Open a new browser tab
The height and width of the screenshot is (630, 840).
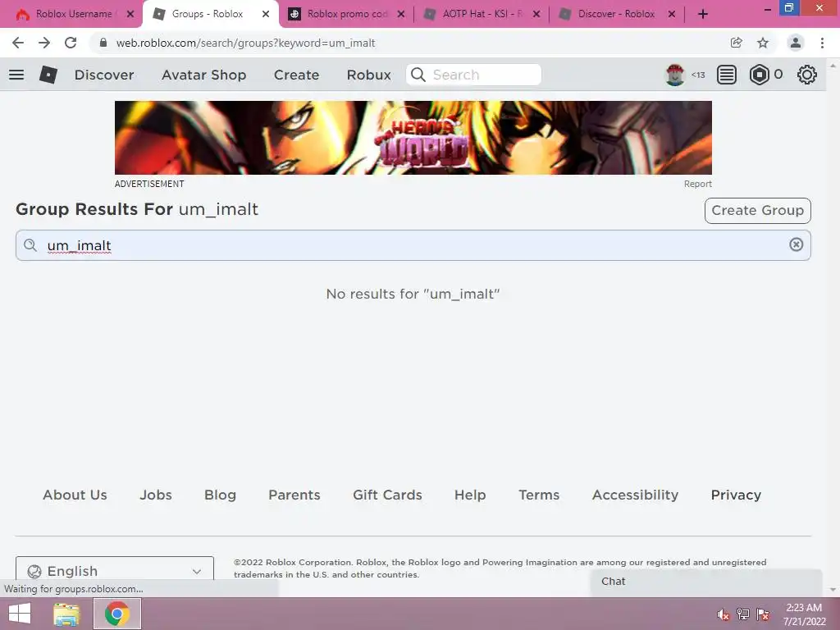(703, 14)
